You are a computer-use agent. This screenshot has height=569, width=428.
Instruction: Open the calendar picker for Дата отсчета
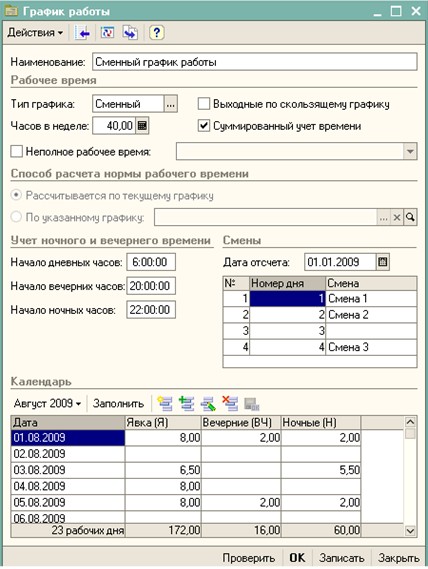click(383, 262)
